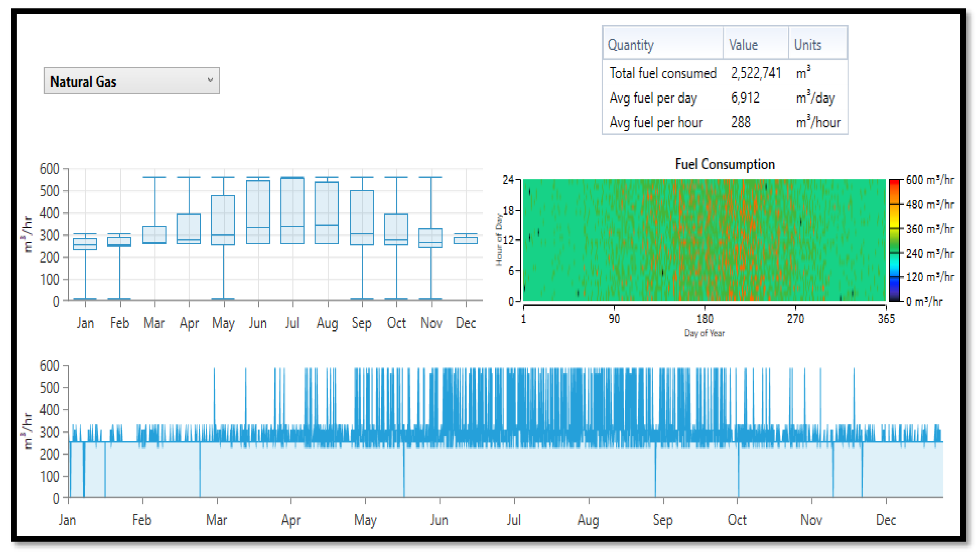Click the January box in monthly boxplot
Screen dimensions: 980x558
[x=85, y=244]
